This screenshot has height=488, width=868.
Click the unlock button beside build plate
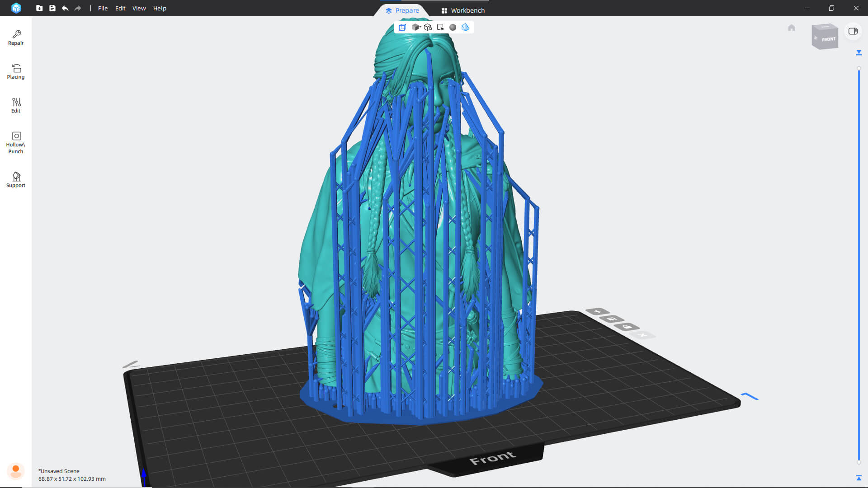coord(627,327)
